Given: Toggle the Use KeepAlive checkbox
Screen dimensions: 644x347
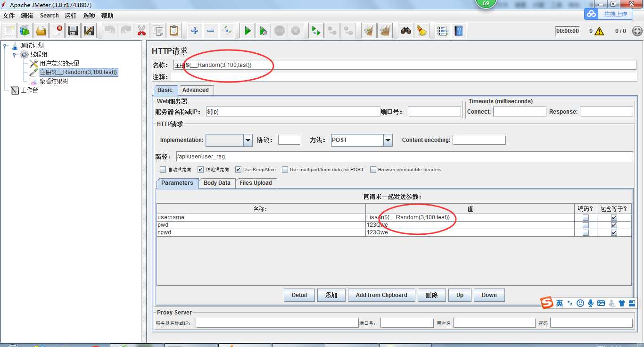Looking at the screenshot, I should (239, 169).
